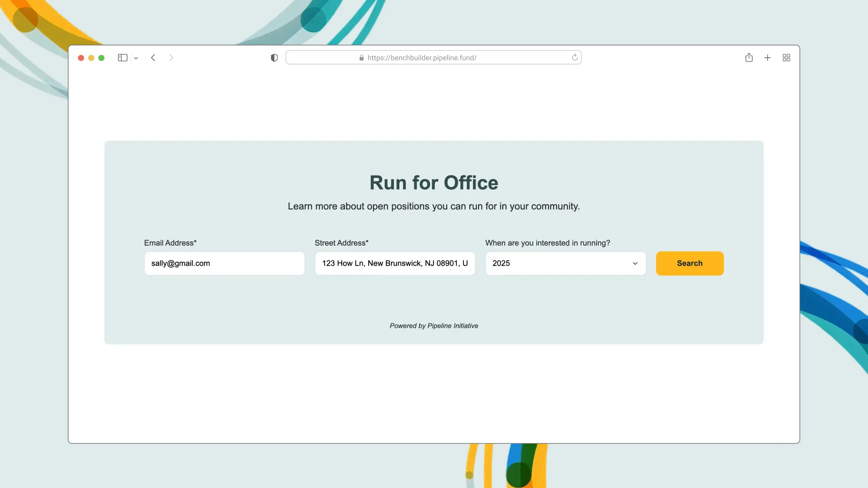Go back with the back arrow
Viewport: 868px width, 488px height.
pos(153,58)
